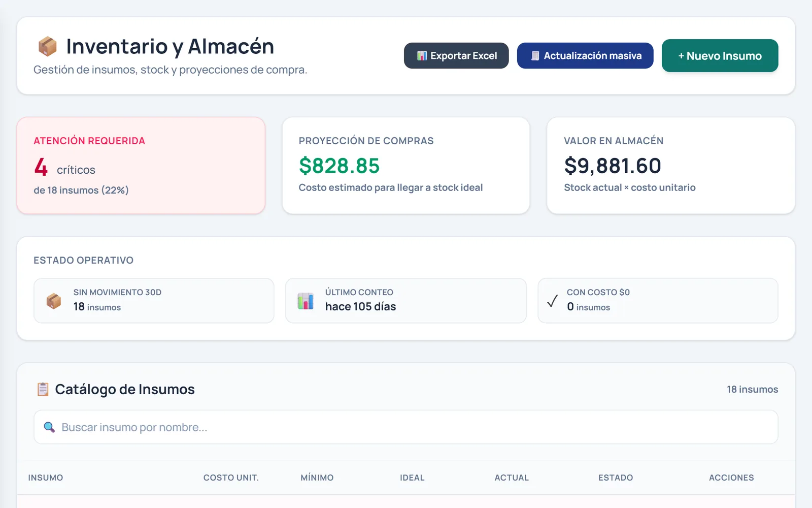Click the box icon in Sin Movimiento 30D
Viewport: 812px width, 508px height.
[x=54, y=301]
